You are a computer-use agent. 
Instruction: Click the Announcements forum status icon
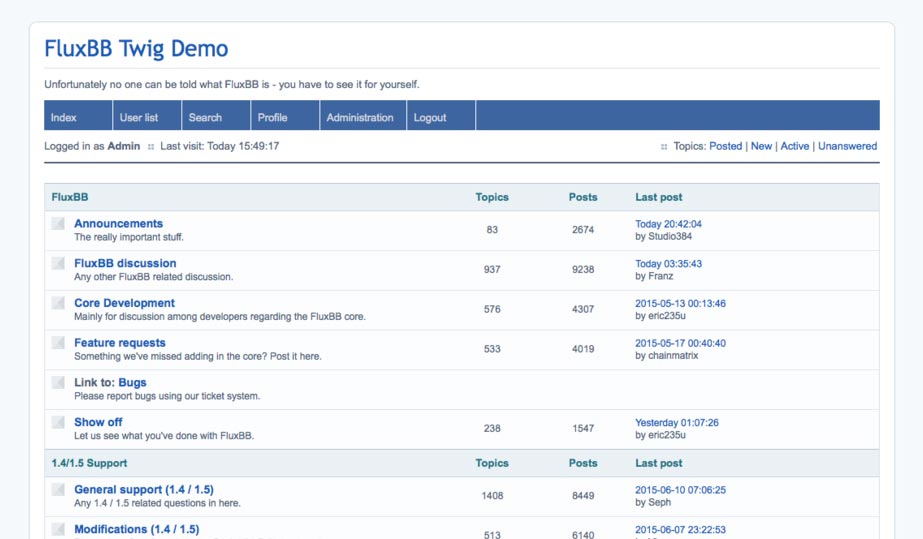pos(58,224)
